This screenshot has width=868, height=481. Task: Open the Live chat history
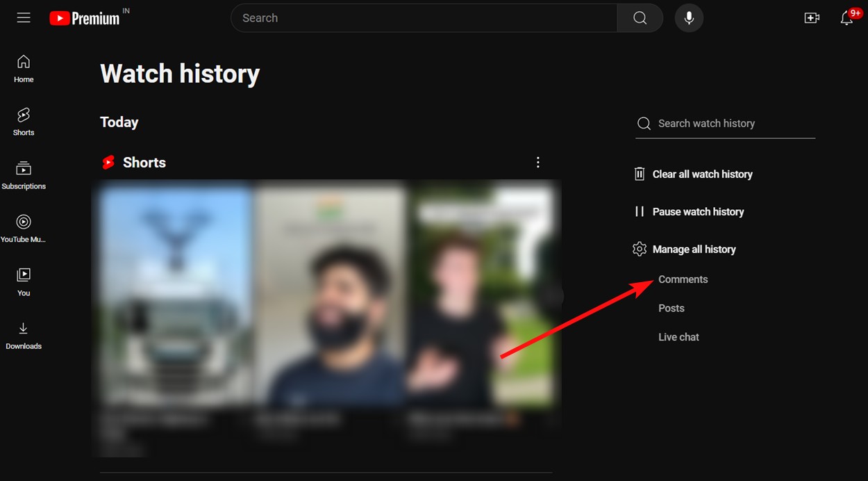pos(678,336)
